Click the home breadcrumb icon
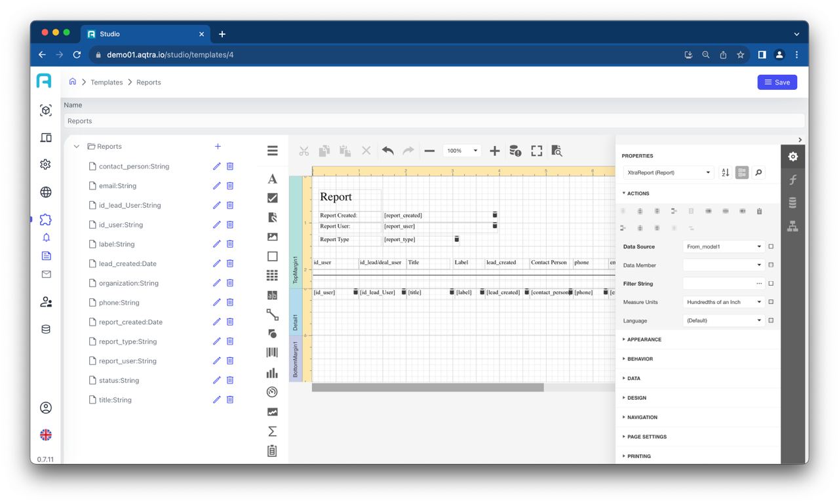Image resolution: width=839 pixels, height=504 pixels. click(x=73, y=82)
